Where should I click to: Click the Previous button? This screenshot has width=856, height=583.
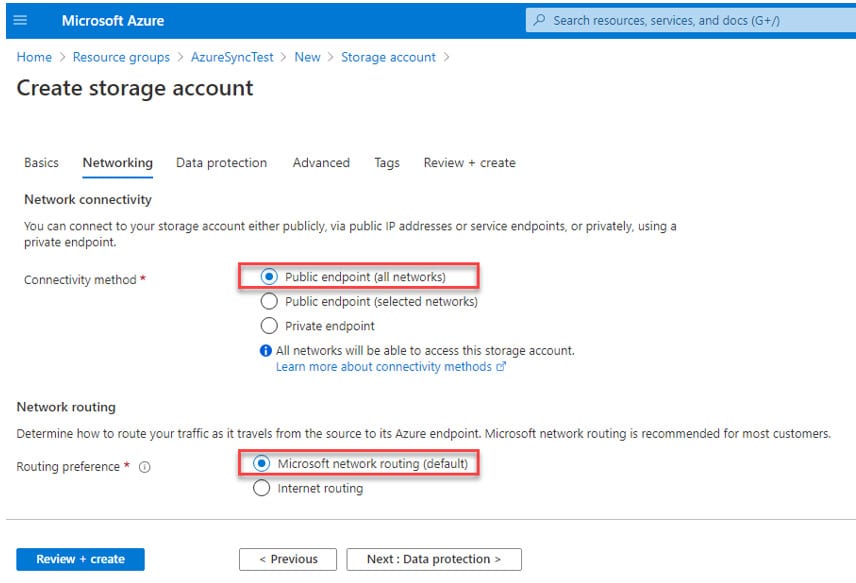(x=288, y=560)
